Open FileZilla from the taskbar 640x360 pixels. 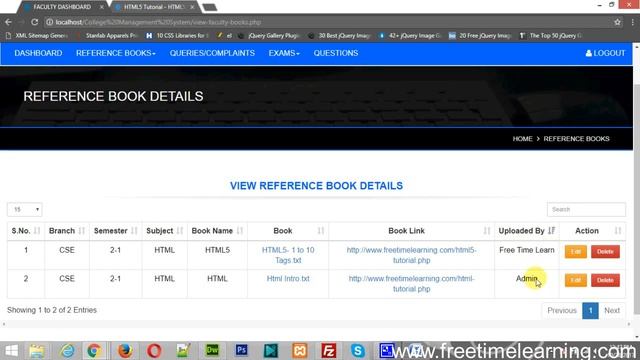[x=329, y=351]
